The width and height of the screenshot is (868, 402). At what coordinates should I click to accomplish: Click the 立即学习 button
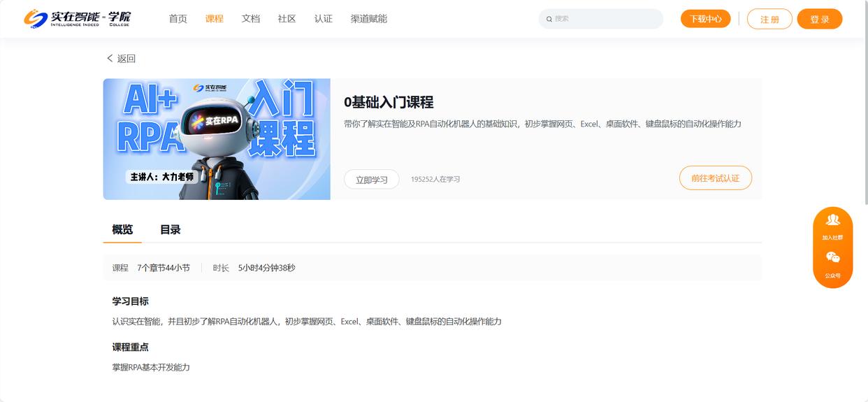pyautogui.click(x=372, y=179)
